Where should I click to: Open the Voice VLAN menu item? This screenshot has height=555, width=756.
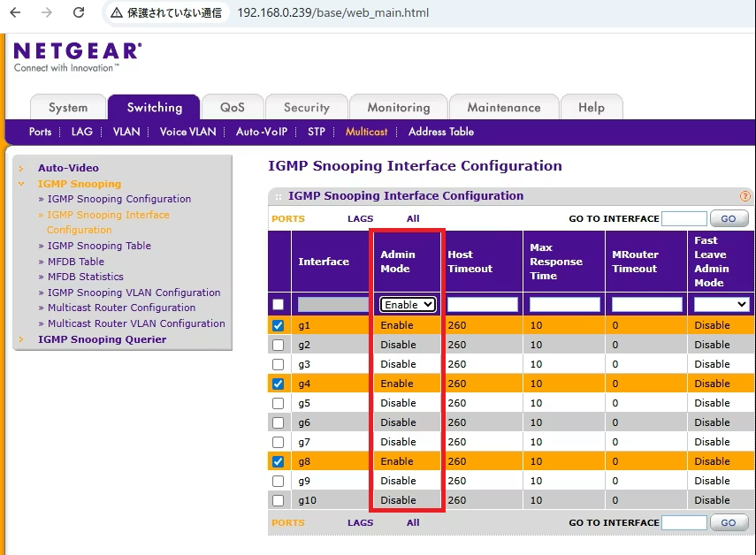point(187,131)
